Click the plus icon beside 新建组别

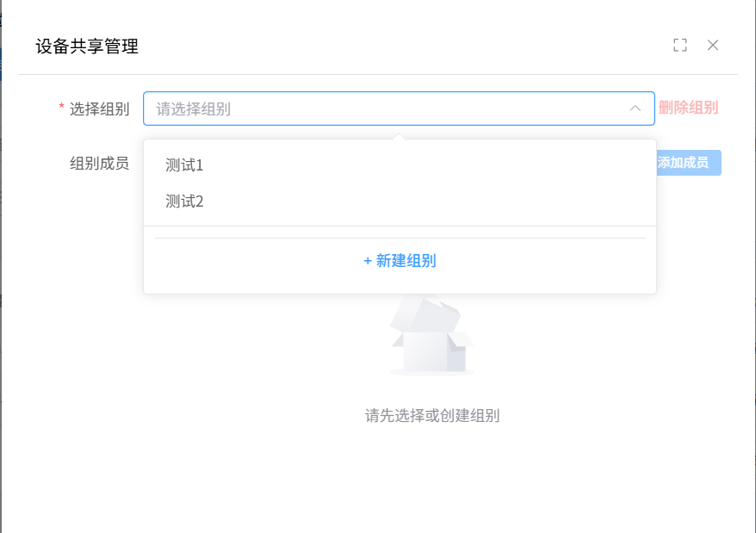point(363,260)
